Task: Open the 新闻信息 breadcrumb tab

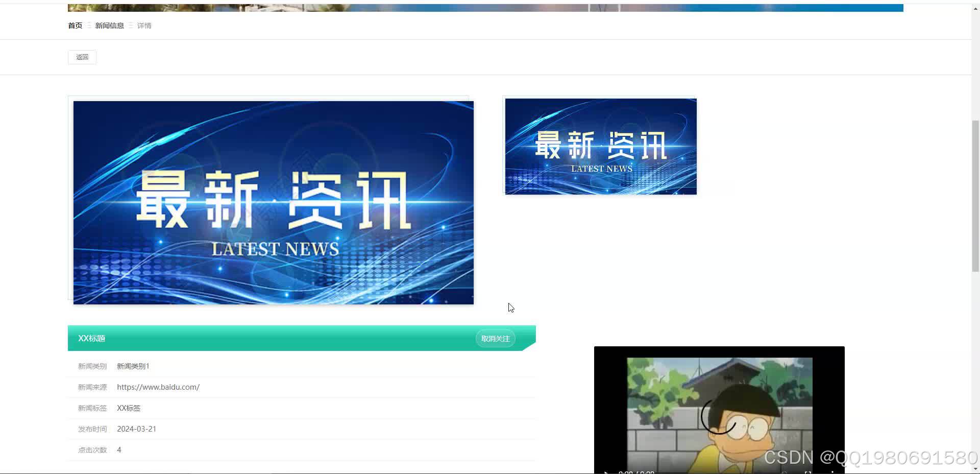Action: pyautogui.click(x=109, y=25)
